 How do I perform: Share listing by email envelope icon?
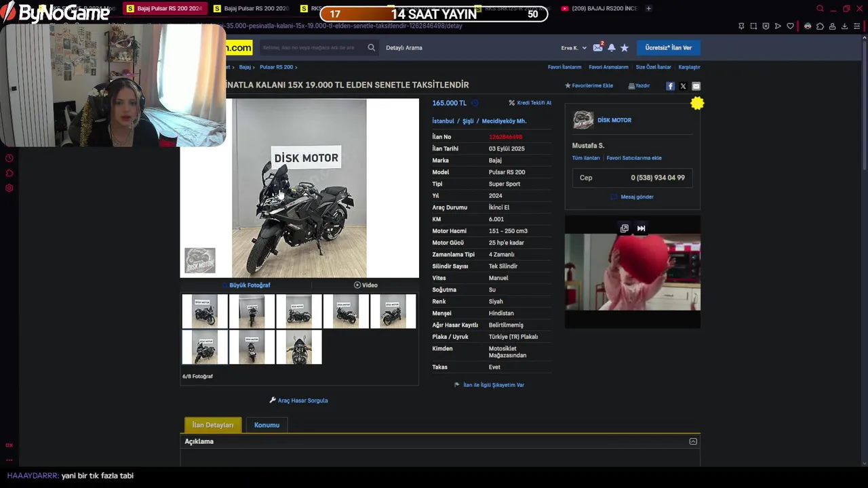[x=696, y=86]
